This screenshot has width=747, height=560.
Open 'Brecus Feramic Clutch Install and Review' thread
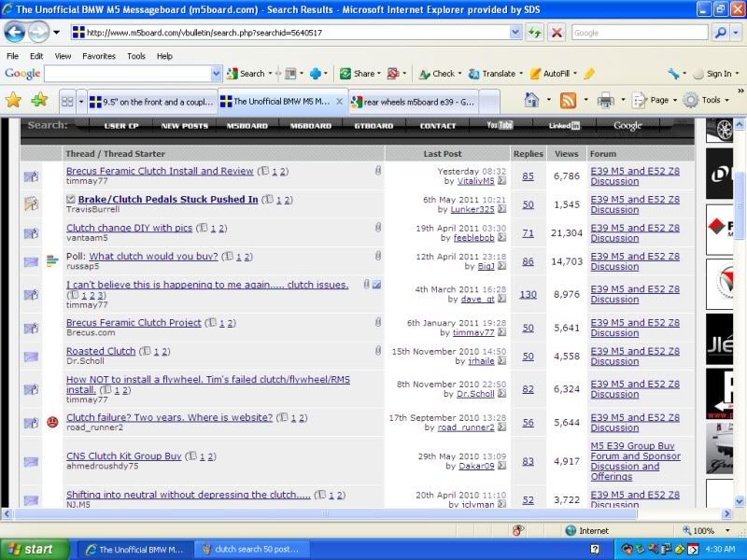[160, 171]
